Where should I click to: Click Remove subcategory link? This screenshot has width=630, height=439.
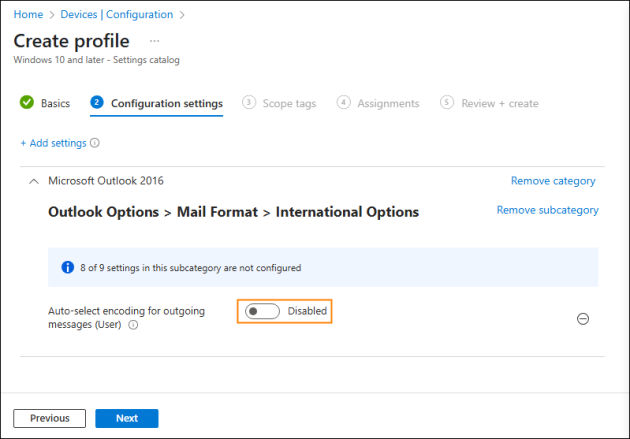point(548,210)
